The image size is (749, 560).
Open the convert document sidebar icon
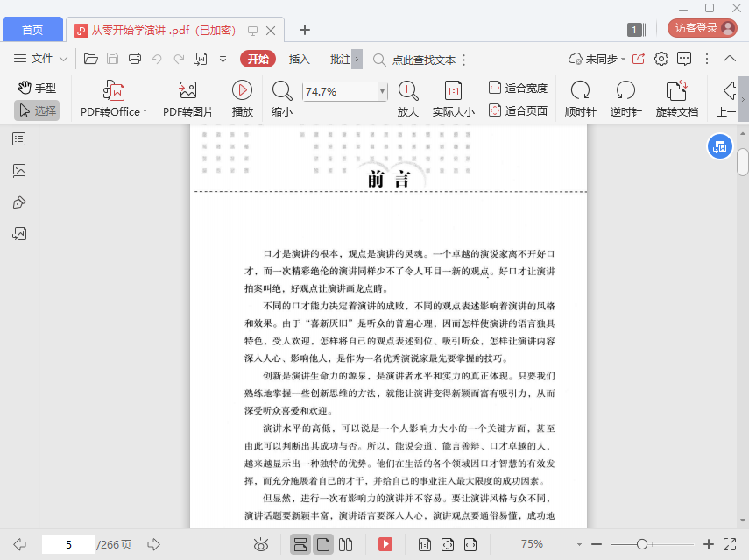click(19, 234)
